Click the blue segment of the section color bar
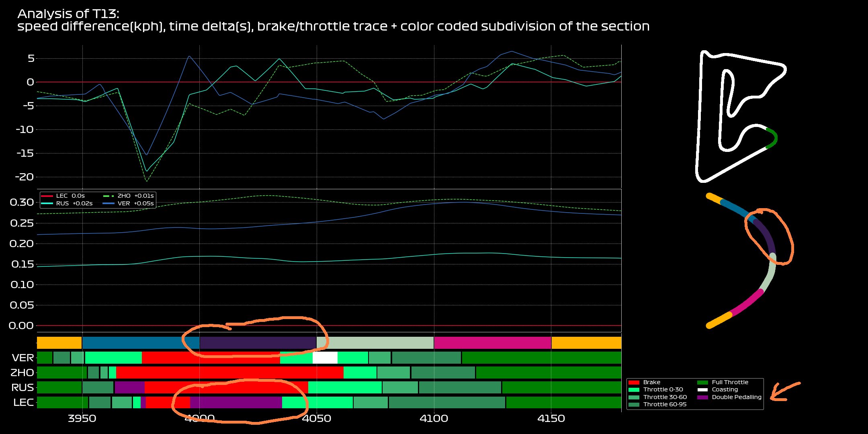 click(141, 343)
